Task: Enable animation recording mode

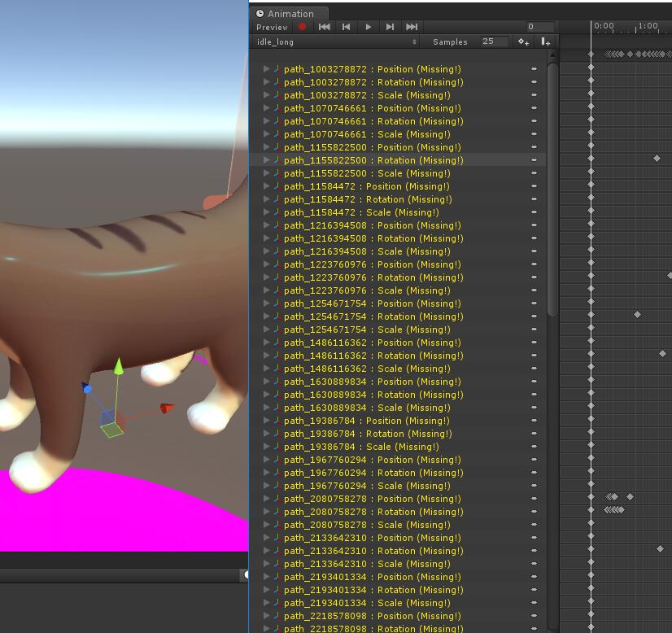Action: (x=302, y=27)
